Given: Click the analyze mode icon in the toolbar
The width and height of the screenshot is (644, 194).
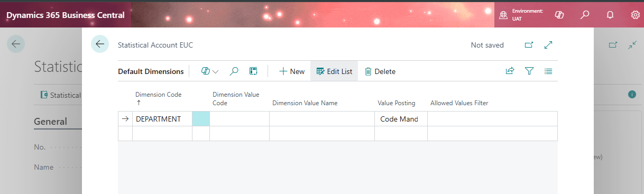Looking at the screenshot, I should 253,71.
